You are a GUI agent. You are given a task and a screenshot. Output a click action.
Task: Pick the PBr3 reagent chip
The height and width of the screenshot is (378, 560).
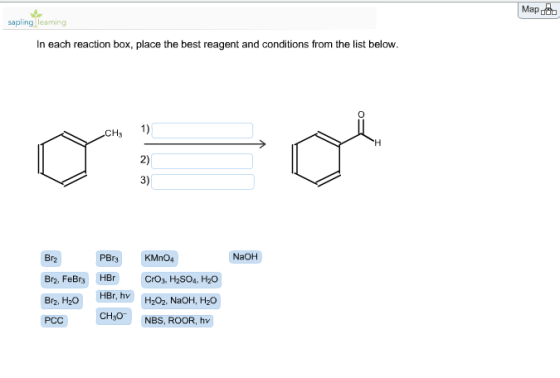(109, 258)
